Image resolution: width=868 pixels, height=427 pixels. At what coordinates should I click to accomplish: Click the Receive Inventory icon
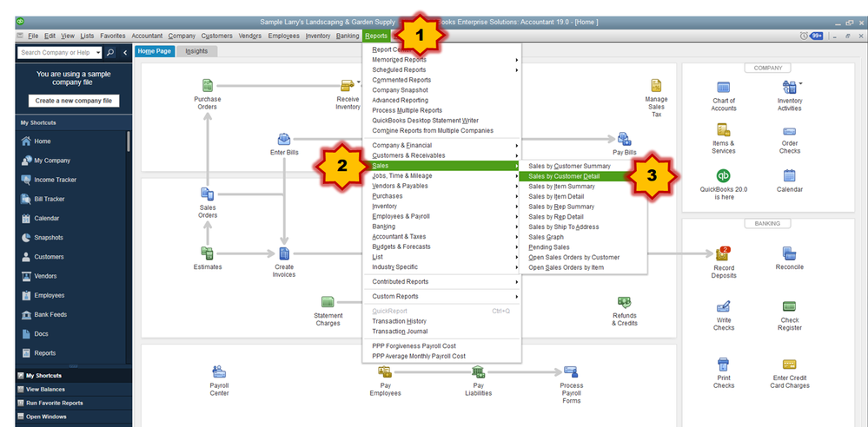348,86
